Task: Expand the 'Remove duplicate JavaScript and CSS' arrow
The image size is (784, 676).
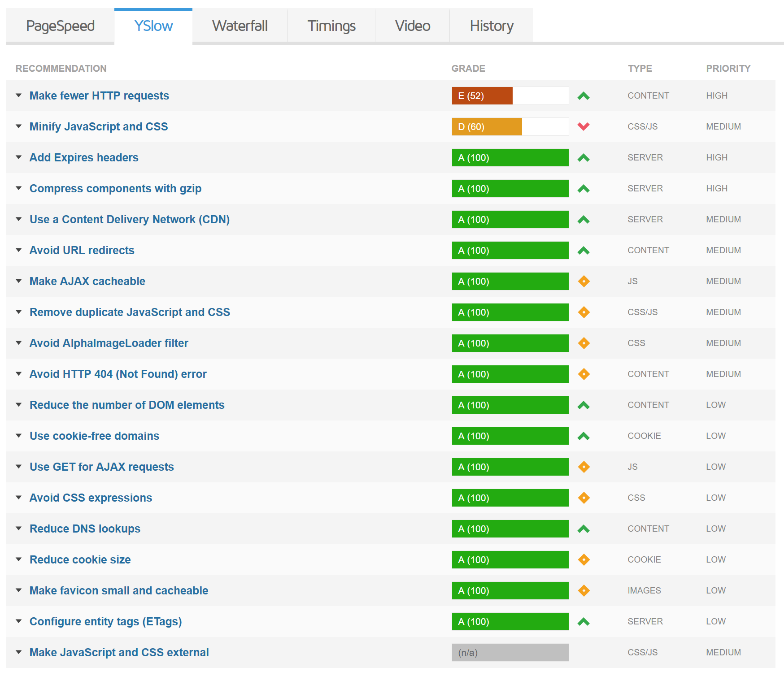Action: (x=19, y=312)
